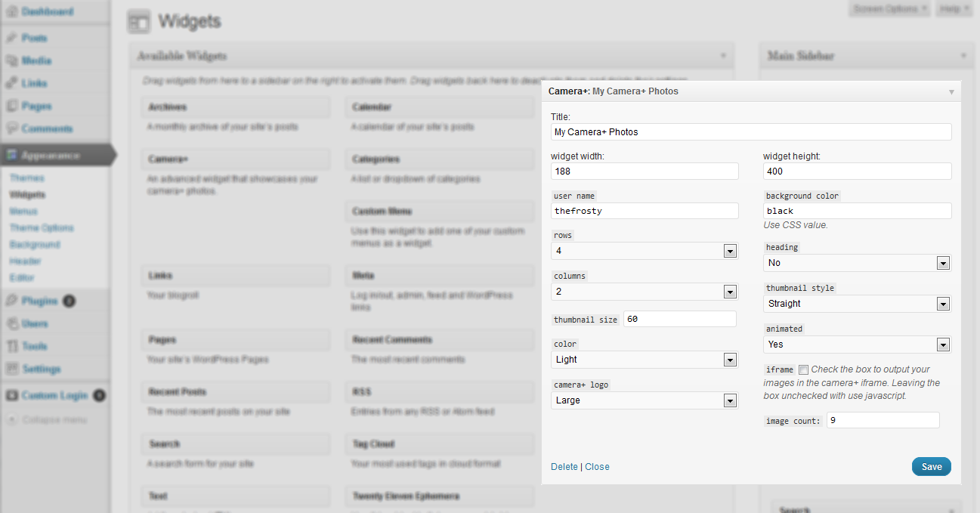This screenshot has width=980, height=513.
Task: Click the Title input field
Action: [751, 131]
